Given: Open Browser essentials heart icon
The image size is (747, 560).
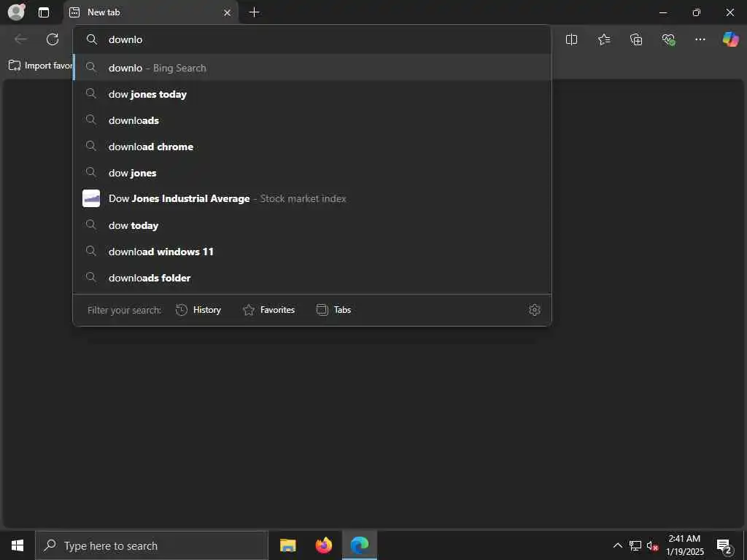Looking at the screenshot, I should [668, 39].
